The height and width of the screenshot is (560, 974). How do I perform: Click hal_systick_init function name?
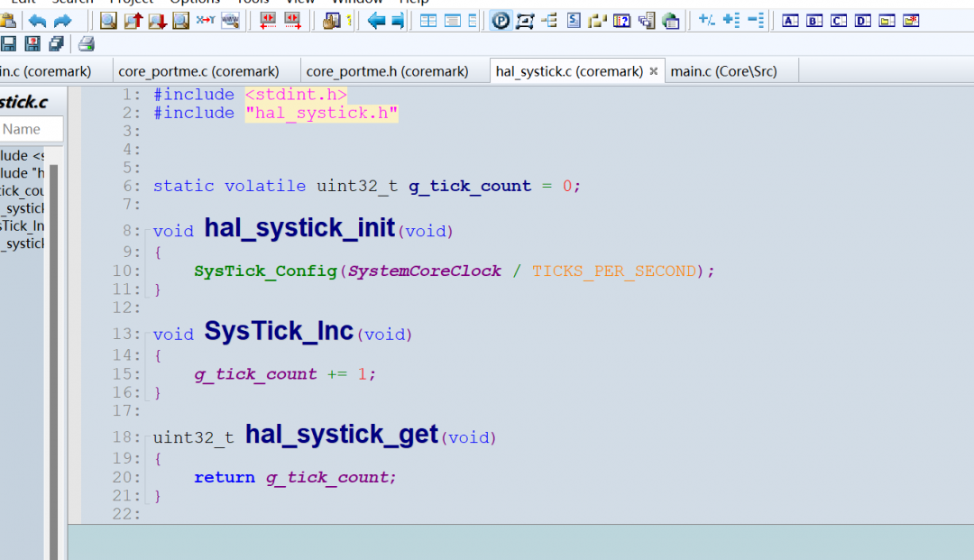coord(299,228)
